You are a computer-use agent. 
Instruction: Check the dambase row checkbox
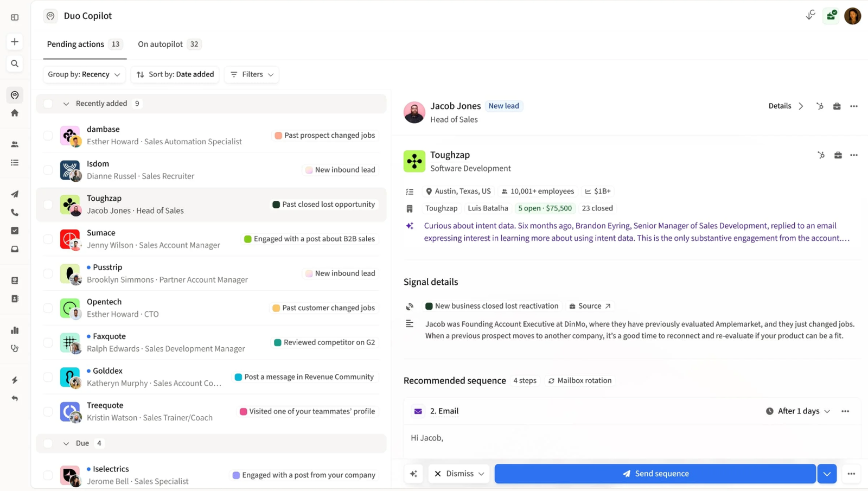(48, 136)
